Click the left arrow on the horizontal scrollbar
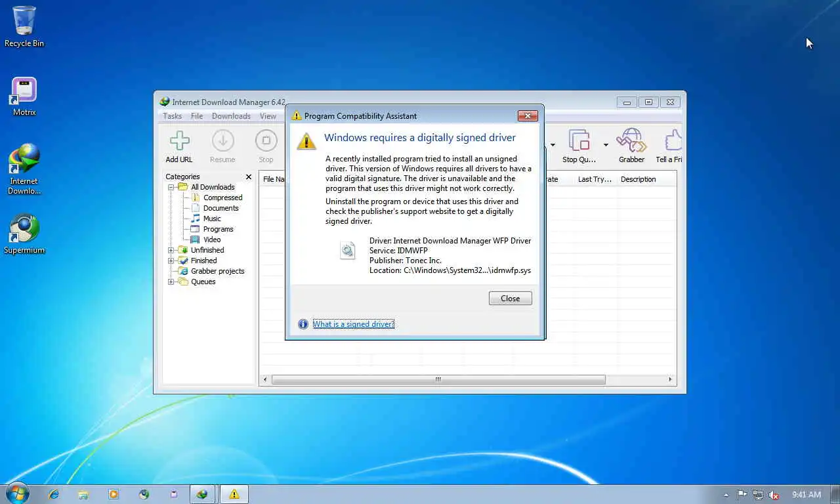This screenshot has width=840, height=504. 265,379
